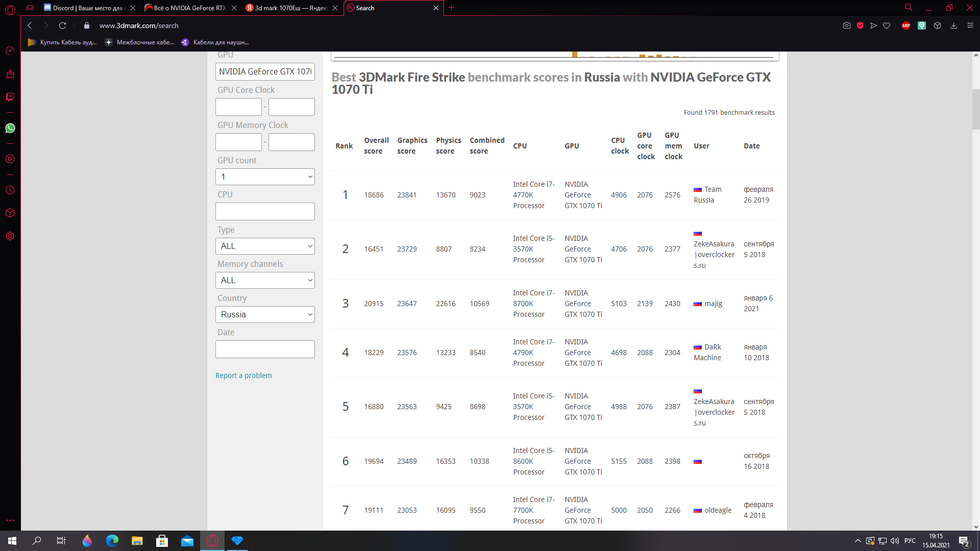
Task: Click the page vertical scrollbar thumb
Action: pyautogui.click(x=975, y=110)
